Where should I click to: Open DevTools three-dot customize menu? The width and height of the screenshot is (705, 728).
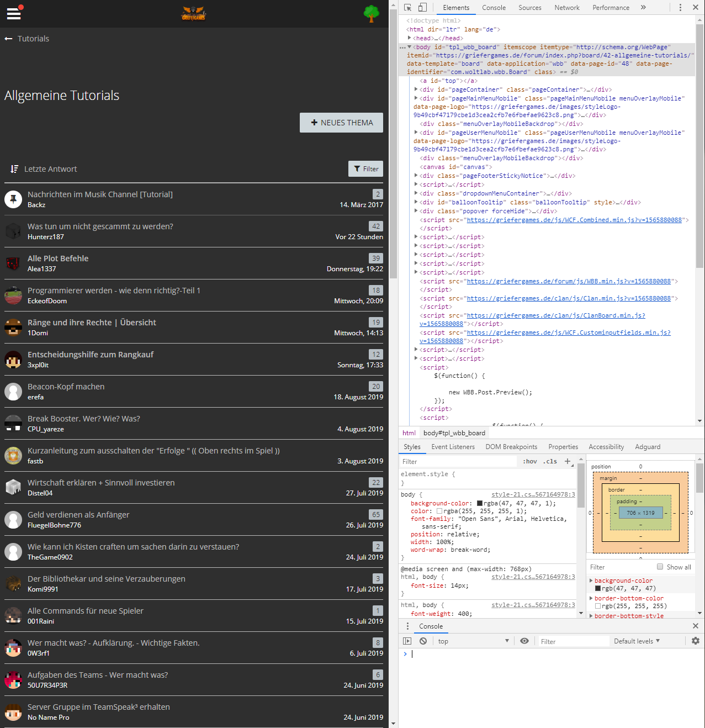680,8
